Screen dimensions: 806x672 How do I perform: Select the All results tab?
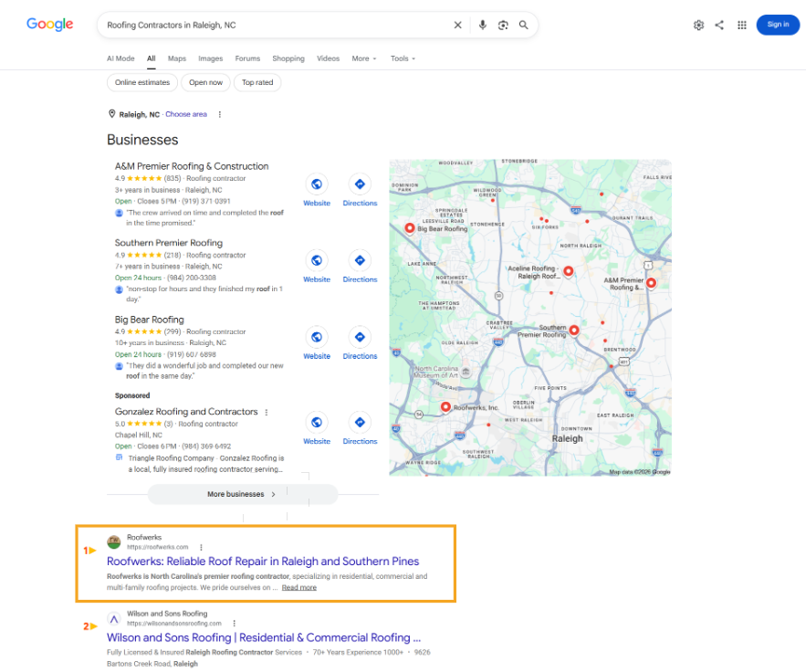point(152,58)
